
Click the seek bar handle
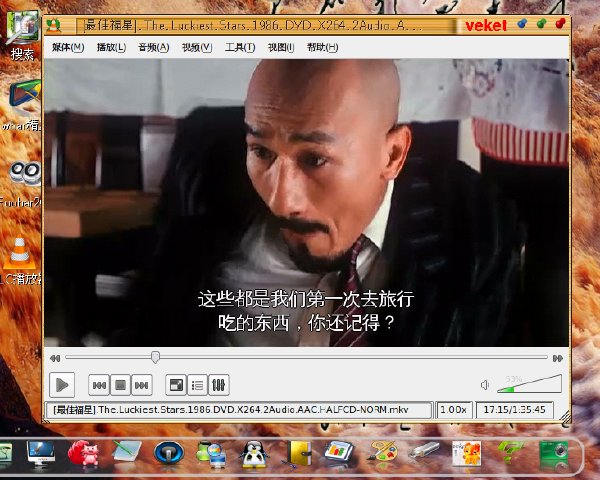pyautogui.click(x=155, y=357)
